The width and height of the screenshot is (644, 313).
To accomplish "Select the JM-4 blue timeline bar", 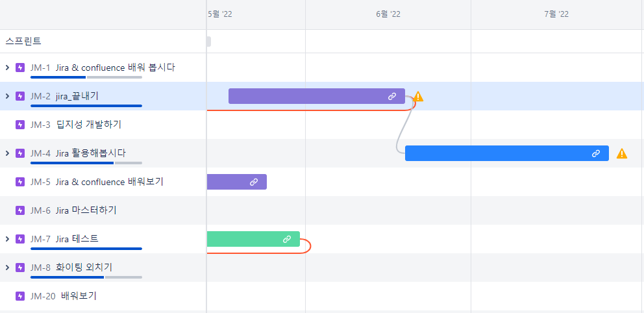I will [x=507, y=153].
